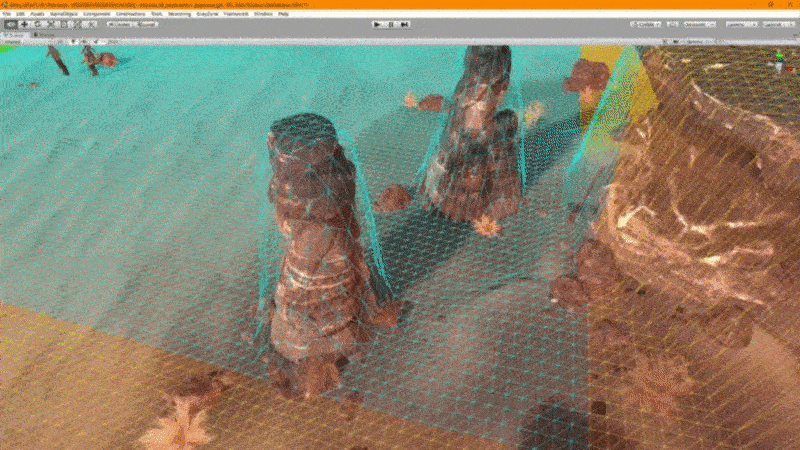Click the Play button
This screenshot has width=800, height=450.
(x=377, y=24)
